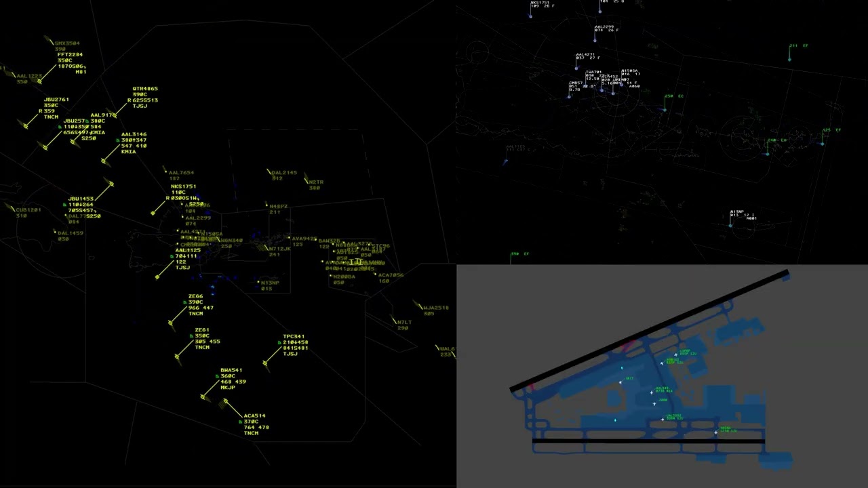Select the QTR4865 data block

point(144,98)
